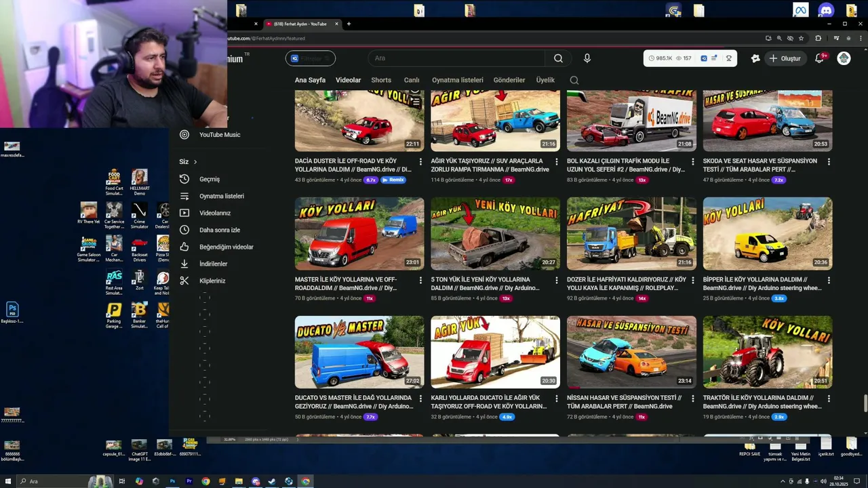
Task: Open File Explorer from the taskbar
Action: (239, 481)
